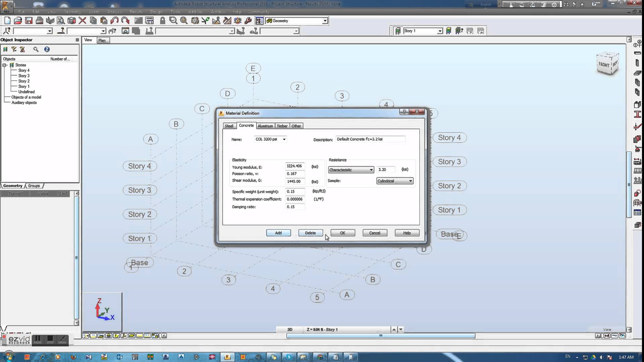Click the Undo arrow icon
Screen dimensions: 644x362
[x=114, y=21]
